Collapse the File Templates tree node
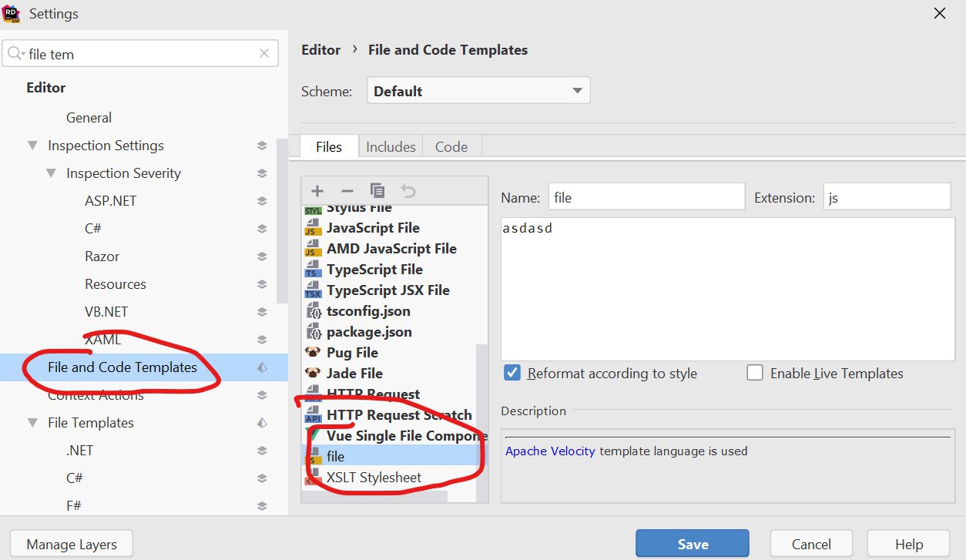The height and width of the screenshot is (560, 966). 32,423
